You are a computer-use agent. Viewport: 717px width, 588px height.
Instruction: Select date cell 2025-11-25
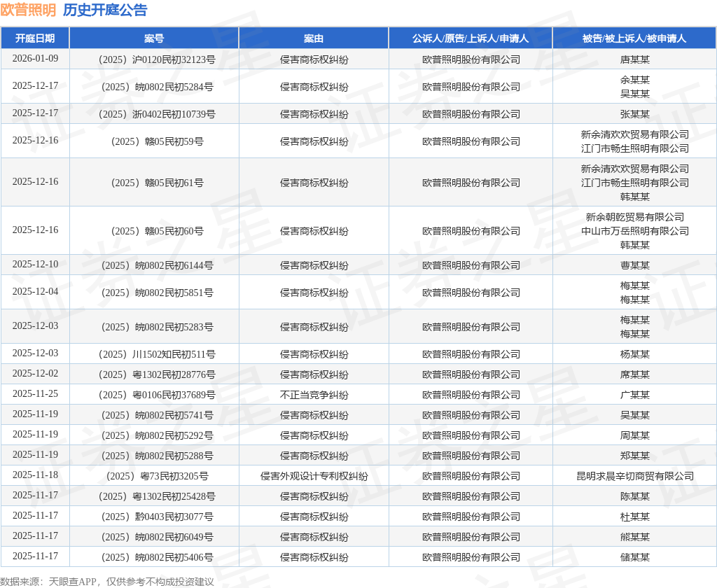coord(35,393)
